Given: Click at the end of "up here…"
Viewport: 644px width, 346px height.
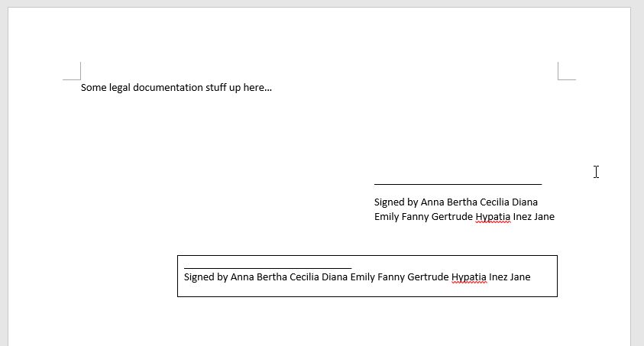Looking at the screenshot, I should [272, 88].
